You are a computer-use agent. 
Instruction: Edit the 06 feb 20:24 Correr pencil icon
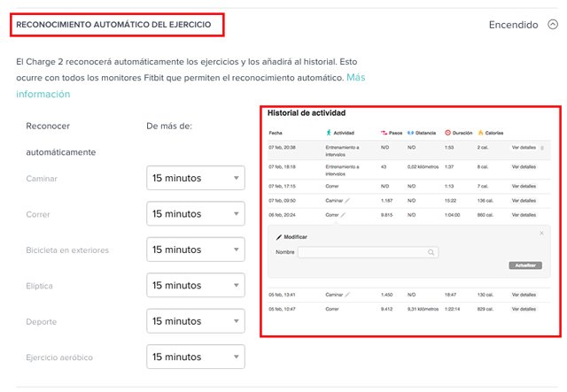(x=343, y=215)
